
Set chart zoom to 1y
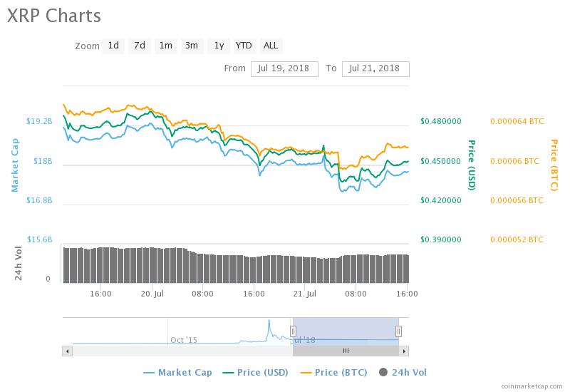point(219,46)
